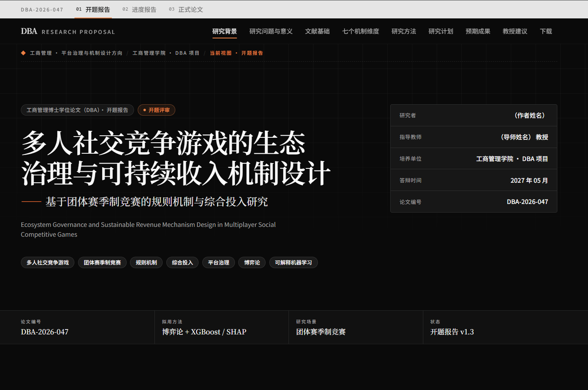Screen dimensions: 588x390
Task: Jump to 研究方法 section
Action: pos(404,31)
